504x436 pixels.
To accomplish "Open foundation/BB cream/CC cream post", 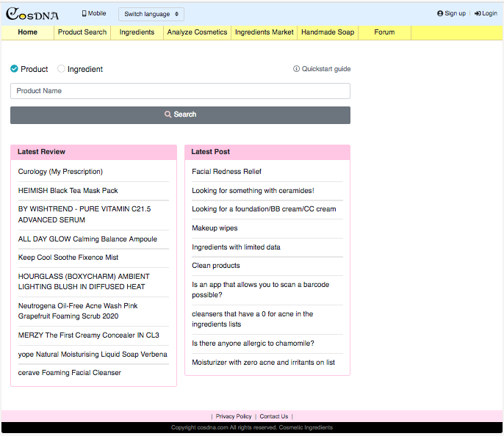I will [264, 208].
